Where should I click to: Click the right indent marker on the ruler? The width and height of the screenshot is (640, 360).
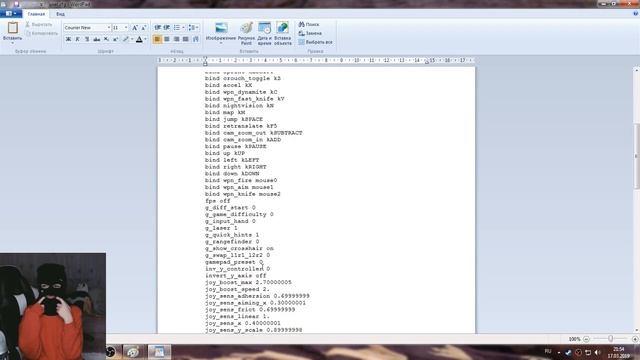tap(427, 62)
